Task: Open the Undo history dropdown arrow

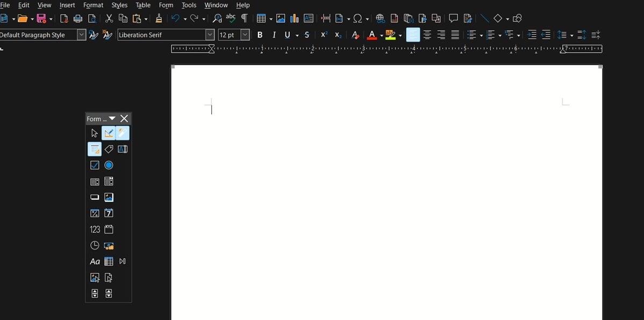Action: 185,19
